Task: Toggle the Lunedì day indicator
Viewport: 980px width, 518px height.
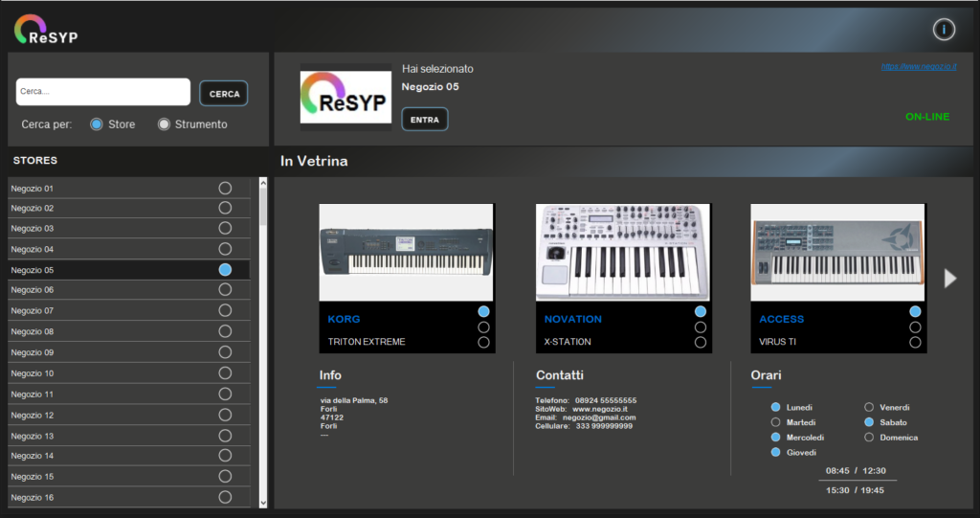Action: (775, 407)
